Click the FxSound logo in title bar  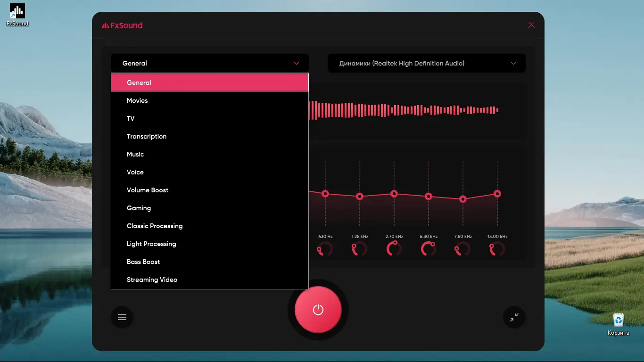(122, 25)
